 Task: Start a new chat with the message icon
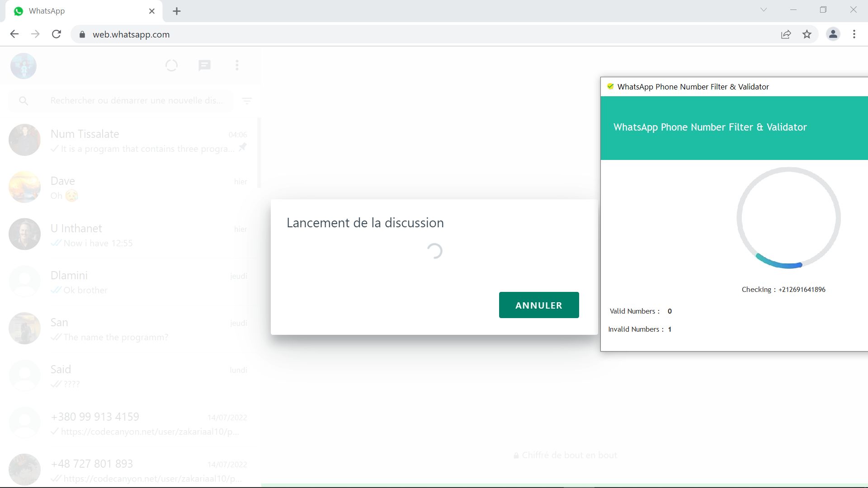[x=204, y=66]
